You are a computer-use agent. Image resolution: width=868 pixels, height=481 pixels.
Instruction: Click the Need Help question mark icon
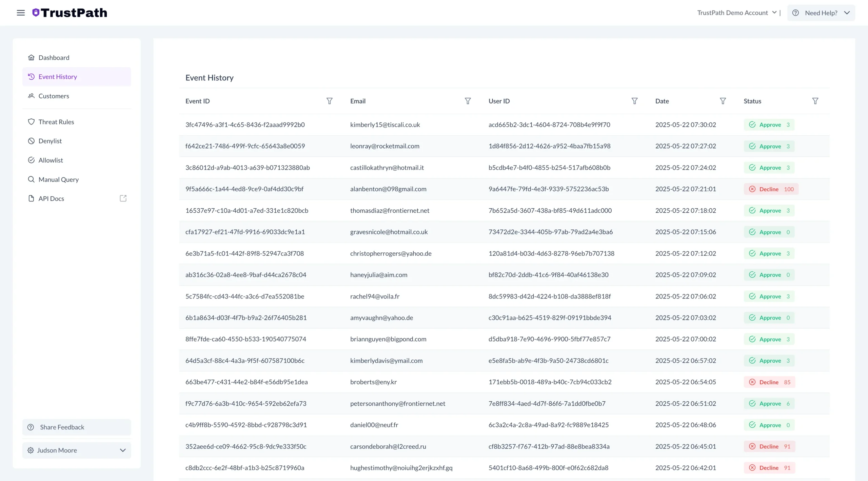pyautogui.click(x=796, y=13)
